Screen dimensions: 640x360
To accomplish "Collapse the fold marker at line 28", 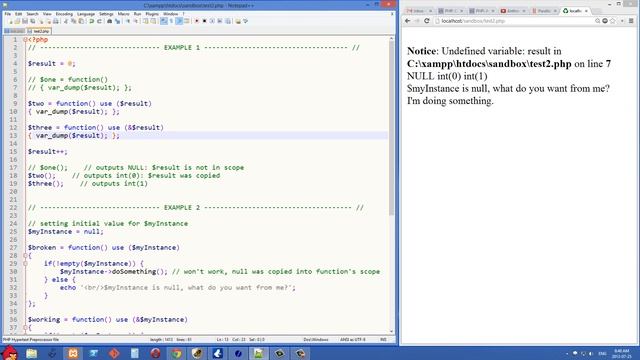I will 25,256.
